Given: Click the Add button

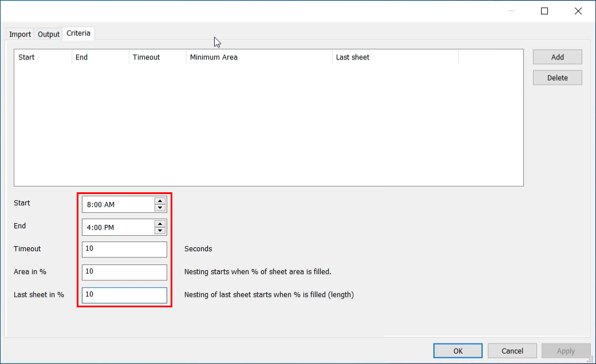Looking at the screenshot, I should tap(557, 57).
